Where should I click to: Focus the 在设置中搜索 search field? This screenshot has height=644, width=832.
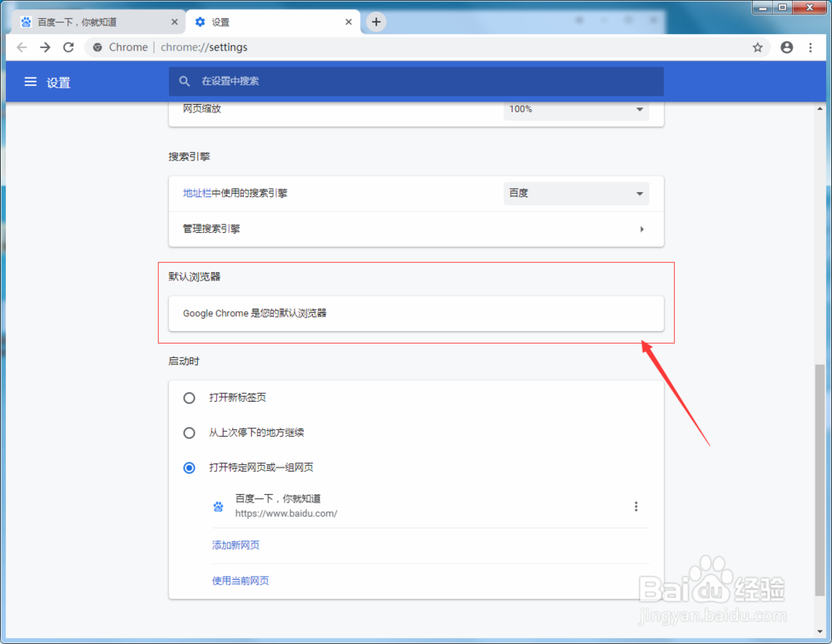coord(416,82)
